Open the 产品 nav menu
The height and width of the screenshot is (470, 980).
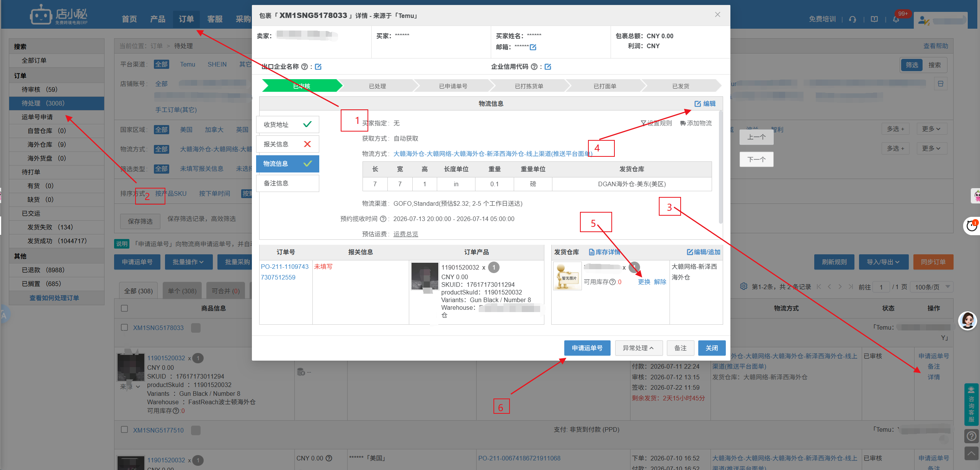pos(158,19)
